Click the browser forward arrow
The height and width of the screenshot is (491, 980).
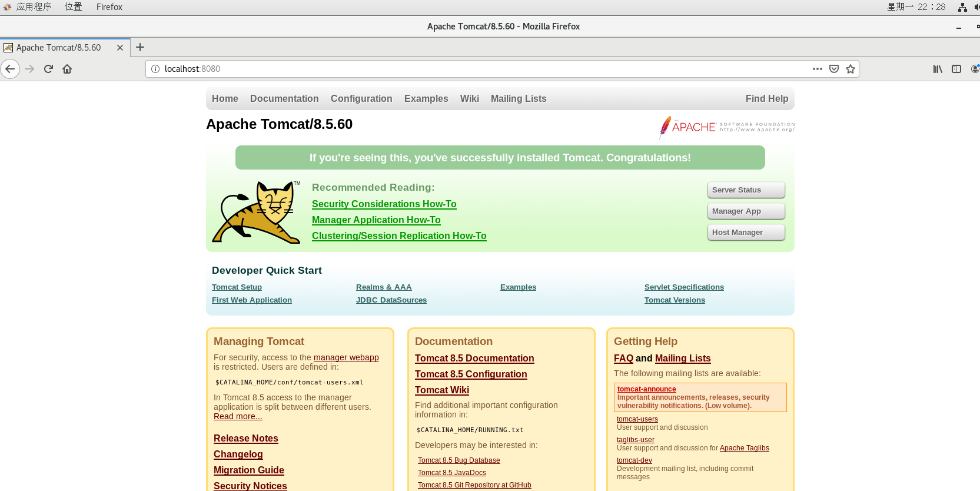click(30, 69)
